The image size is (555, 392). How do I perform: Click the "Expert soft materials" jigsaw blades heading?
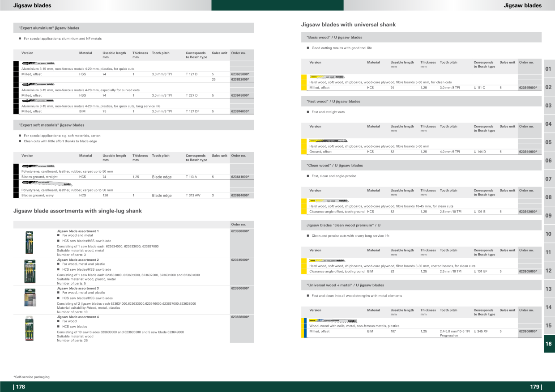[51, 125]
